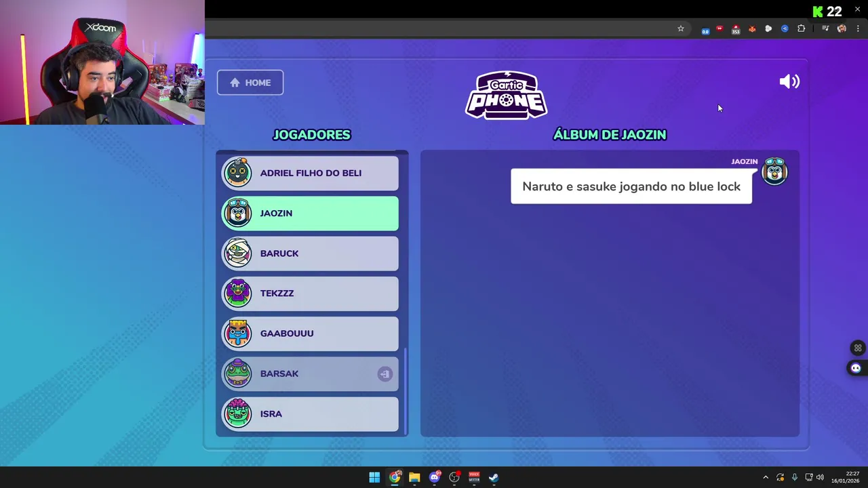Click BARUCK's mummy avatar
Image resolution: width=868 pixels, height=488 pixels.
pyautogui.click(x=238, y=253)
